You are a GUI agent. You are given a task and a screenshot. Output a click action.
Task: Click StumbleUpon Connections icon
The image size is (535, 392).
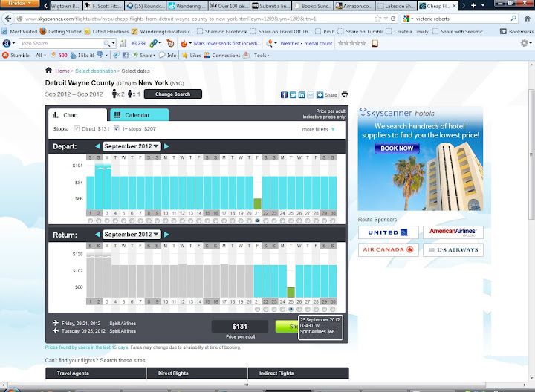click(x=207, y=55)
